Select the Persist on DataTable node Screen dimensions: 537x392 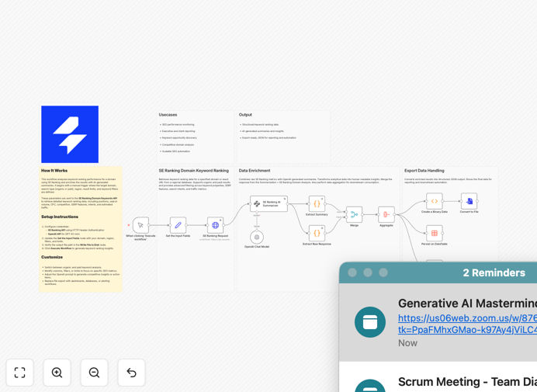coord(435,234)
